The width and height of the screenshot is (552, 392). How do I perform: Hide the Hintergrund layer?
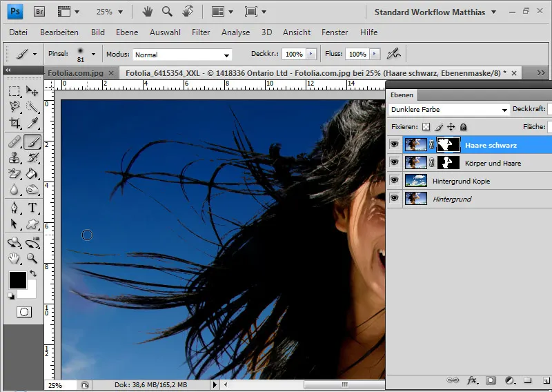[x=394, y=198]
